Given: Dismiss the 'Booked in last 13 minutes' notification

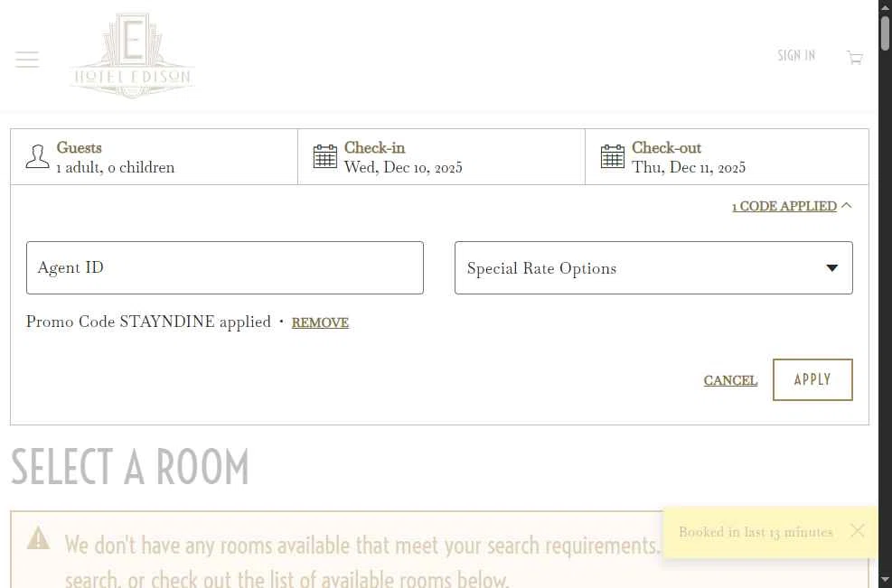Looking at the screenshot, I should (858, 530).
